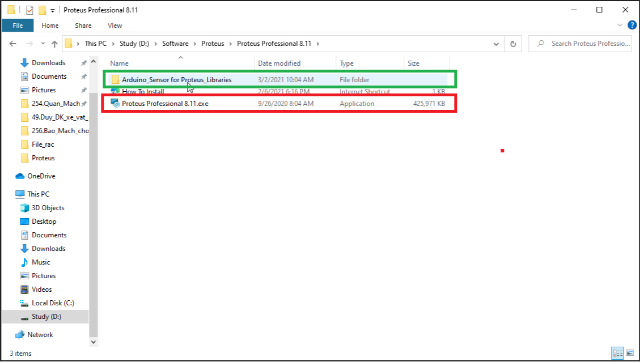Click the Up one level arrow
This screenshot has width=640, height=362.
(x=55, y=44)
